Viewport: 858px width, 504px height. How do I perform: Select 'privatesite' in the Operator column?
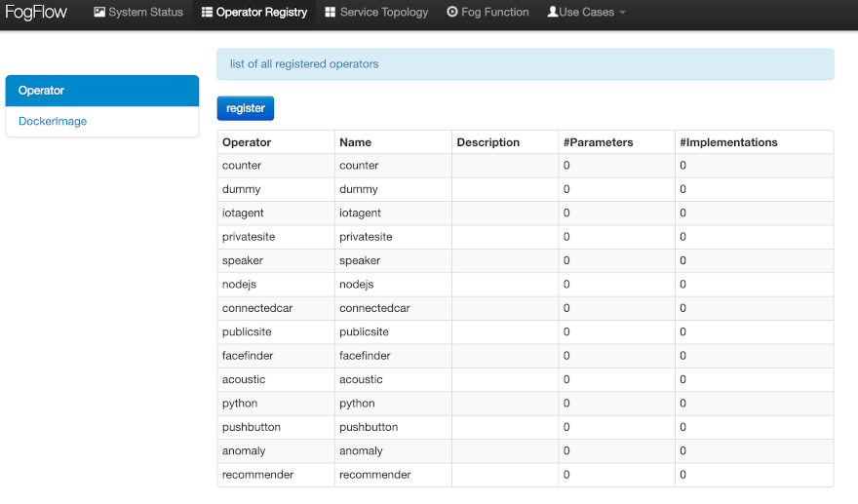[x=249, y=237]
